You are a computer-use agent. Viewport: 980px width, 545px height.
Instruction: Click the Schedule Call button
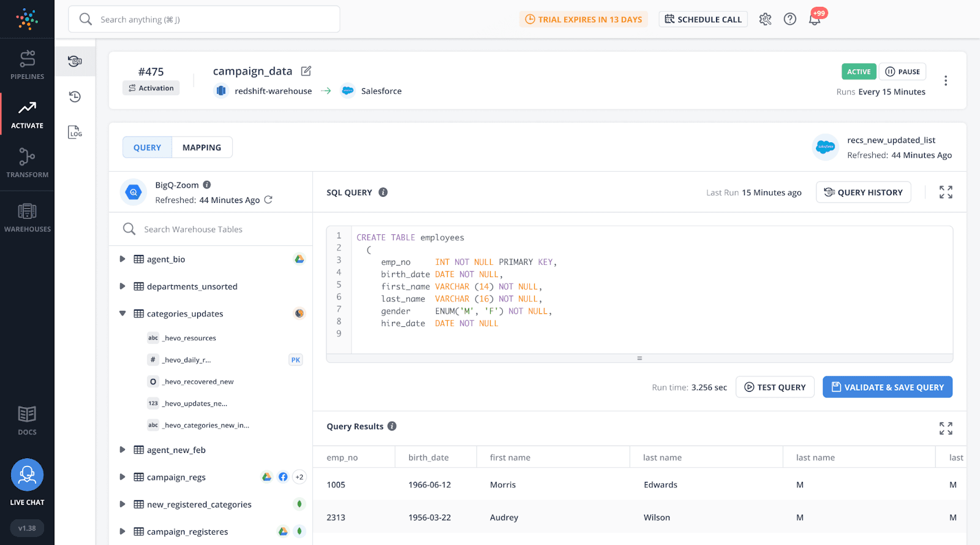(703, 19)
